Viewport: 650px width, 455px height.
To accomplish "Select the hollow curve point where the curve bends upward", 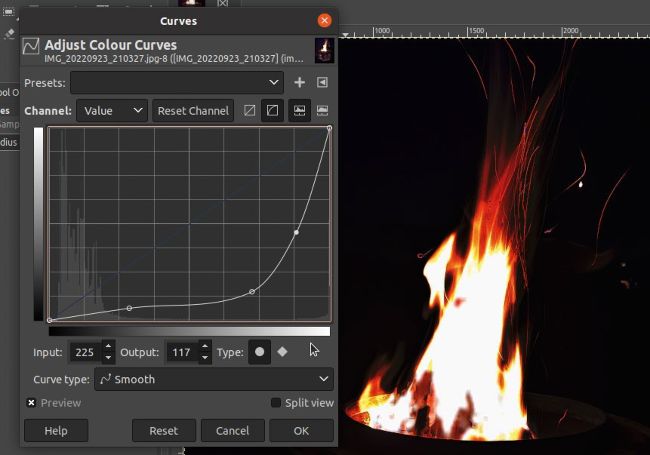I will tap(252, 292).
